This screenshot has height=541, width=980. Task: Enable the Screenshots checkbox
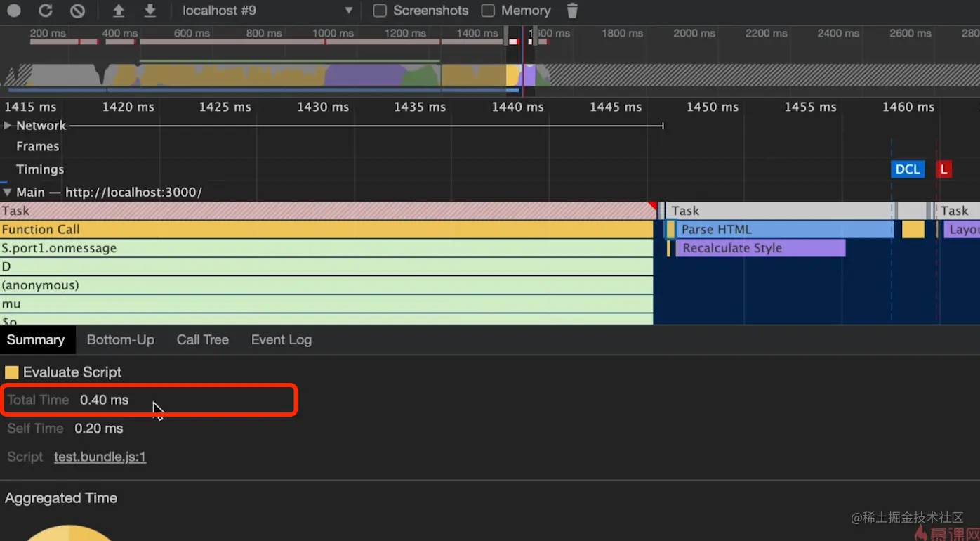pos(380,11)
